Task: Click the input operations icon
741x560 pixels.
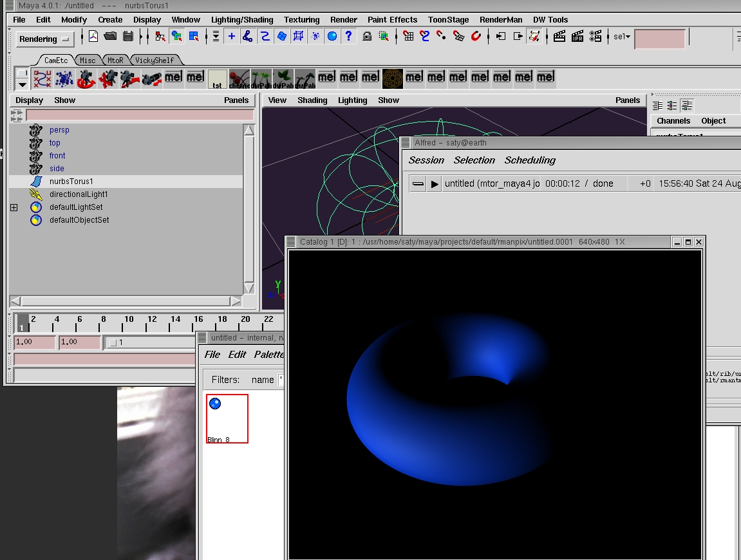Action: pos(501,37)
